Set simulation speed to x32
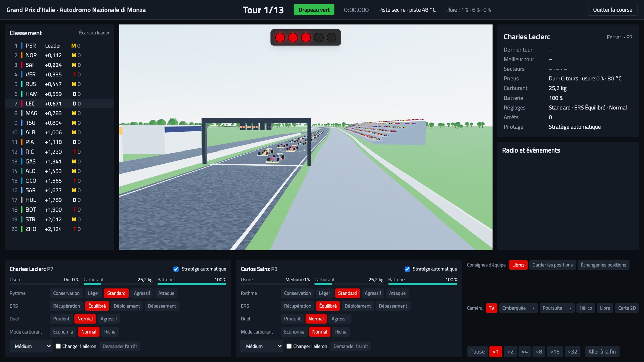 572,352
